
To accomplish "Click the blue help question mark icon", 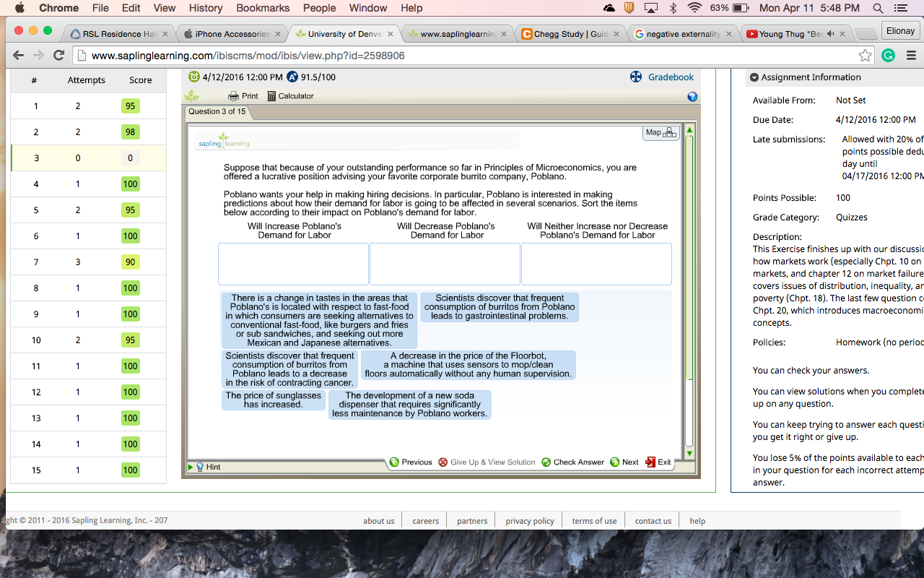I will click(x=692, y=97).
